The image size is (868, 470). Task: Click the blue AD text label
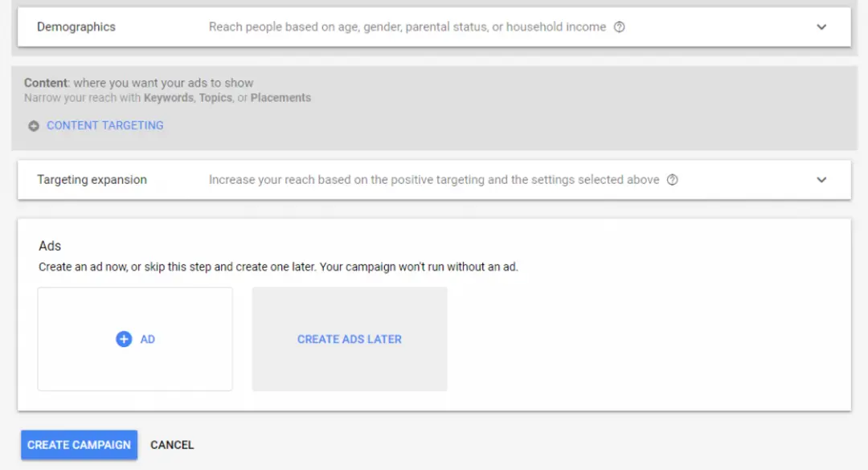pos(148,339)
